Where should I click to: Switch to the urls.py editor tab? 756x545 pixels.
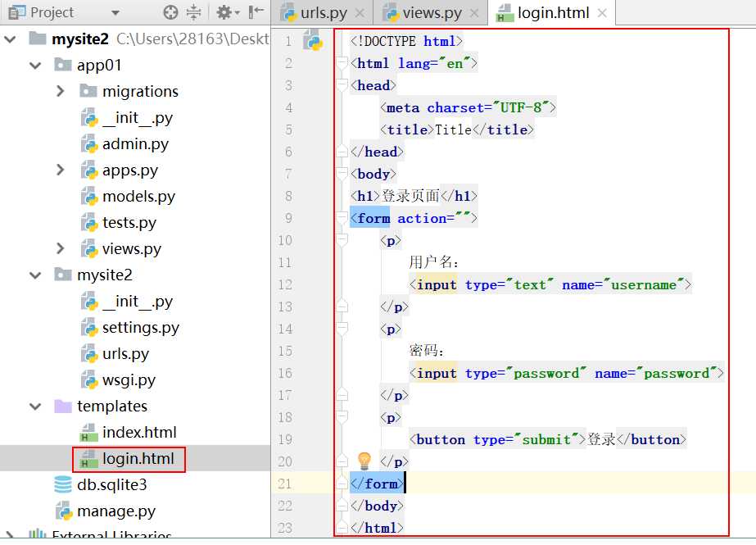pos(323,13)
